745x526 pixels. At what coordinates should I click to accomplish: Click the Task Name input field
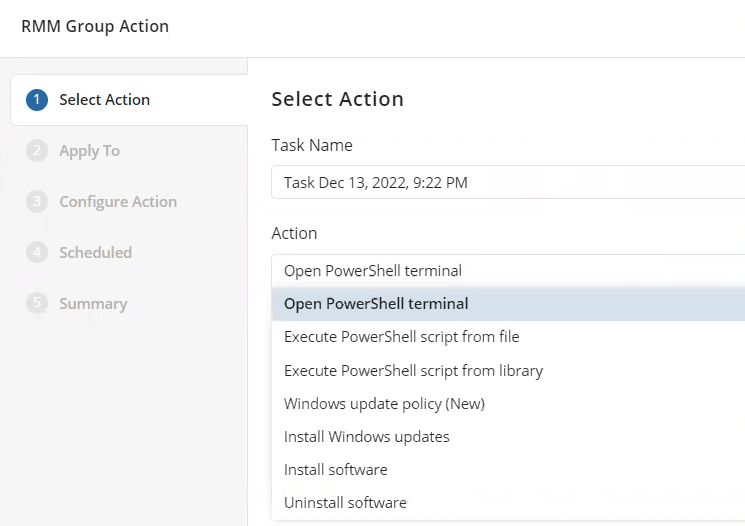(508, 182)
